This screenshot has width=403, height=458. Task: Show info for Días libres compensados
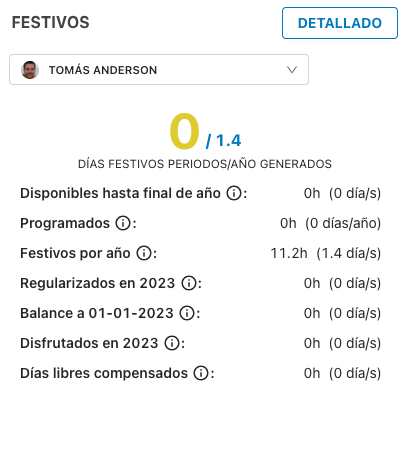tap(201, 373)
